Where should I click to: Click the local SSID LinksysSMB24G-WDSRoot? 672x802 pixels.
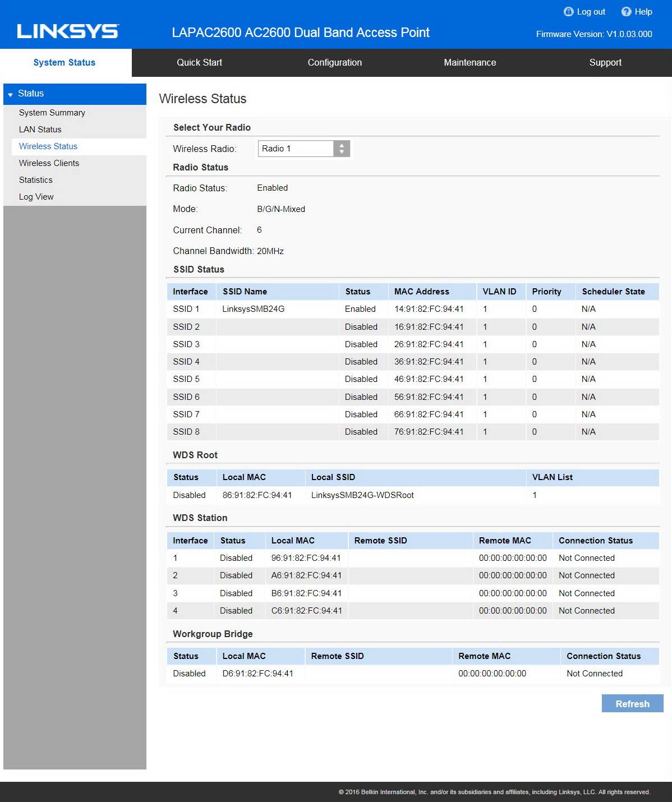(x=362, y=495)
